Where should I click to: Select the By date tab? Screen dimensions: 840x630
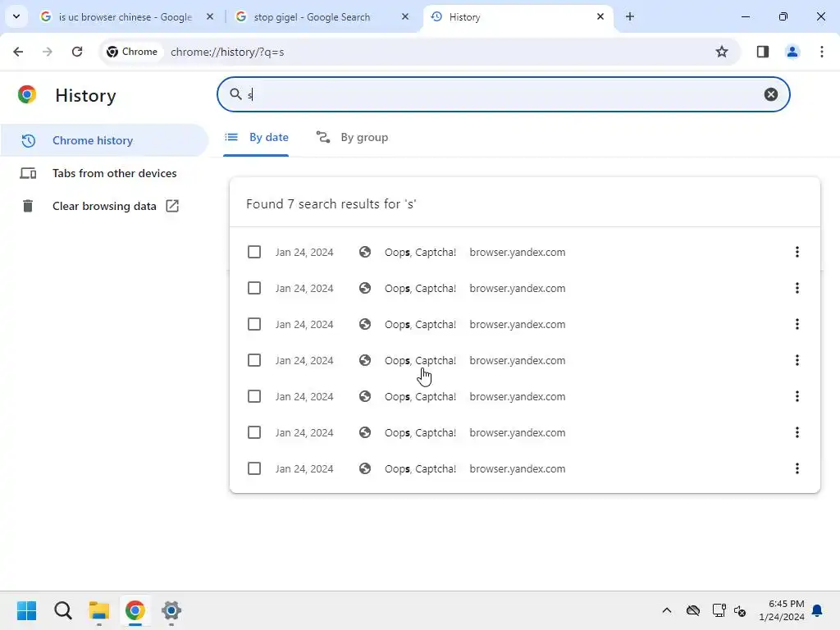click(256, 138)
